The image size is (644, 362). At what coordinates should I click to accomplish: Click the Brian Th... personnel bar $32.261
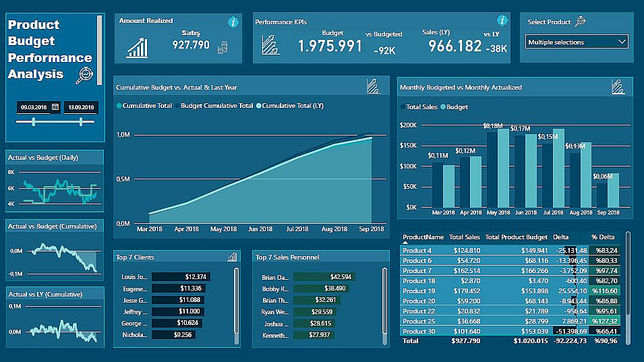pos(317,300)
